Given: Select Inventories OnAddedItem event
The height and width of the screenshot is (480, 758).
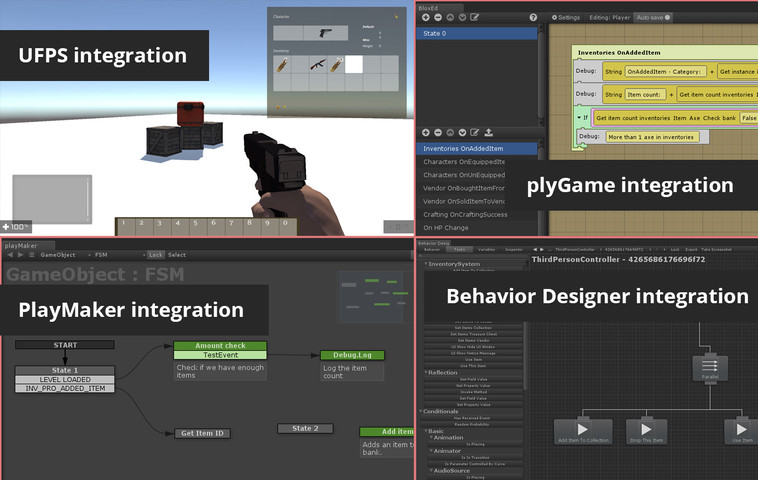Looking at the screenshot, I should [x=477, y=148].
